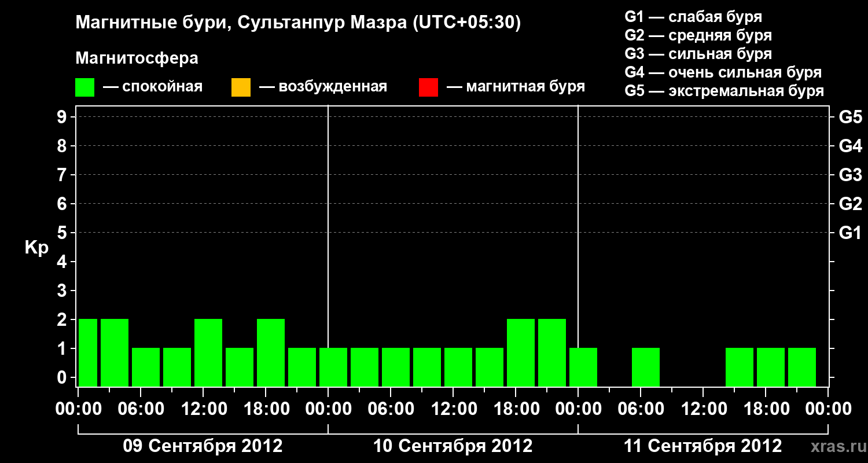Click the '— возбужденная' legend label
This screenshot has height=463, width=868.
click(323, 87)
